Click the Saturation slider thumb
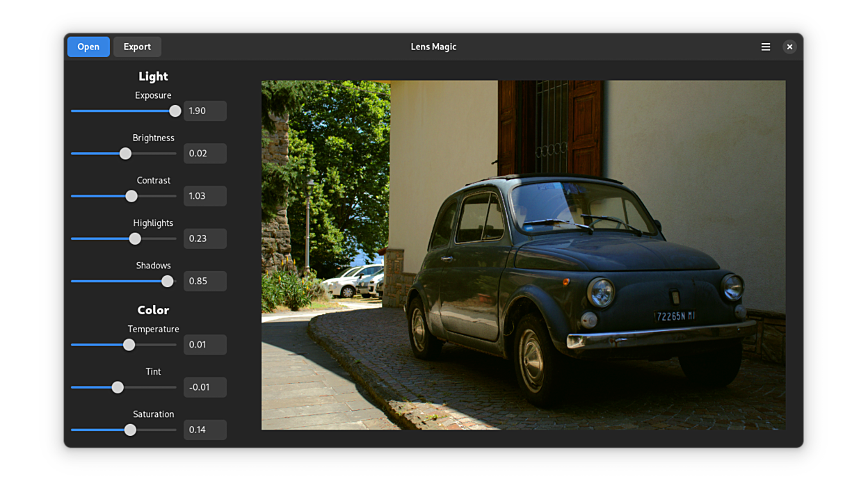The image size is (868, 488). (x=130, y=430)
